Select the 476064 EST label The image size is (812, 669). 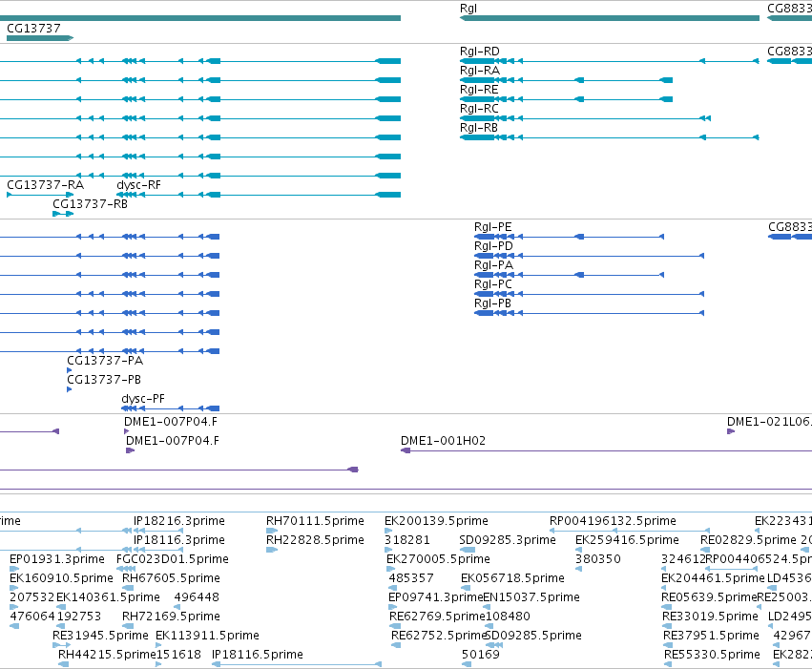point(32,617)
